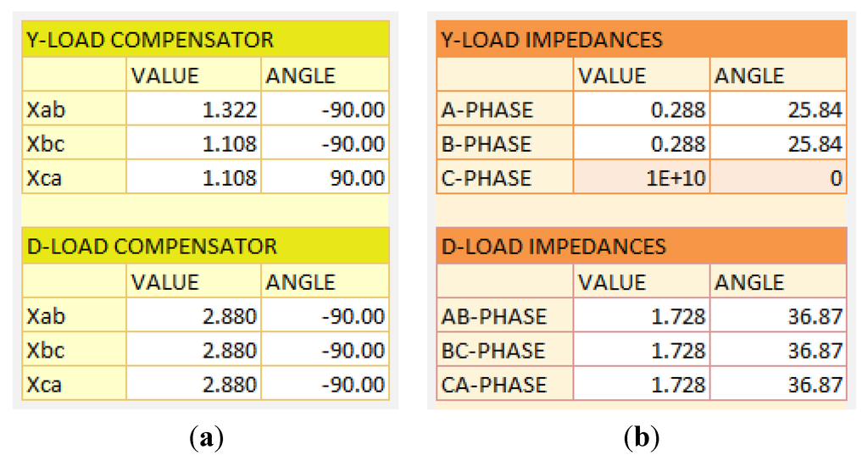Click the A-PHASE angle cell 25.84

[x=777, y=109]
